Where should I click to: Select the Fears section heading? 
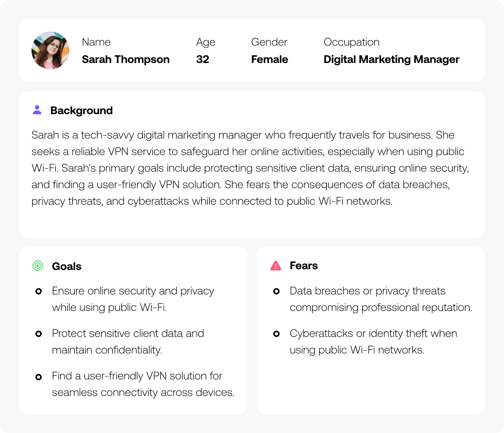tap(304, 266)
